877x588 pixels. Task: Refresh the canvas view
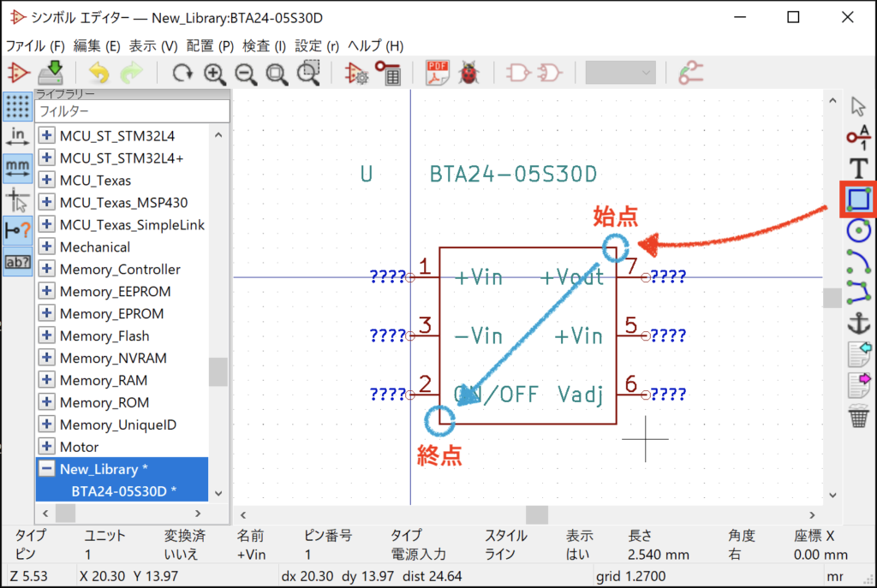click(x=182, y=74)
